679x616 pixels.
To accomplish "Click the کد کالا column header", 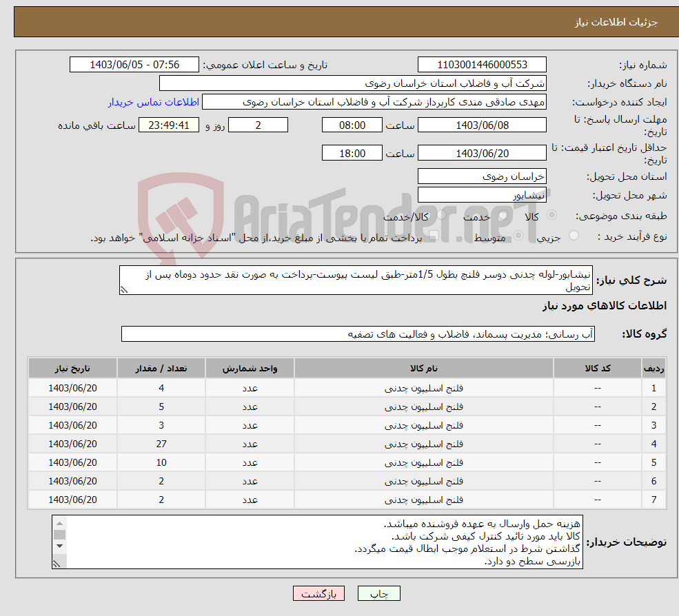I will tap(598, 369).
